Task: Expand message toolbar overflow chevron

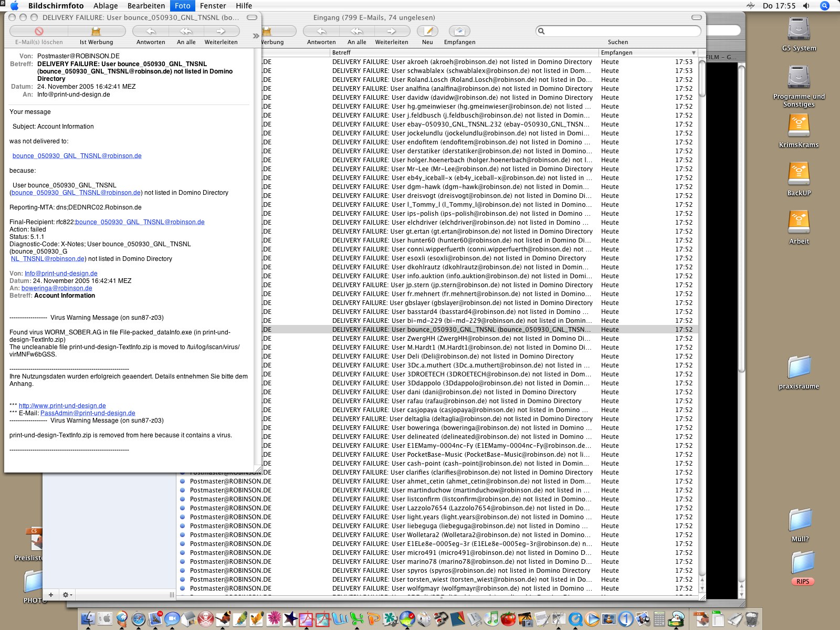Action: point(256,36)
